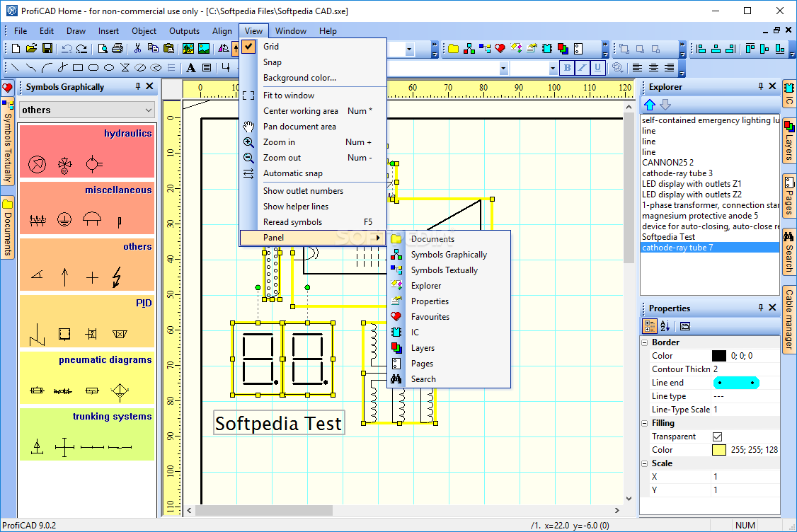Click the Align top edges icon
The width and height of the screenshot is (797, 532).
(x=750, y=48)
